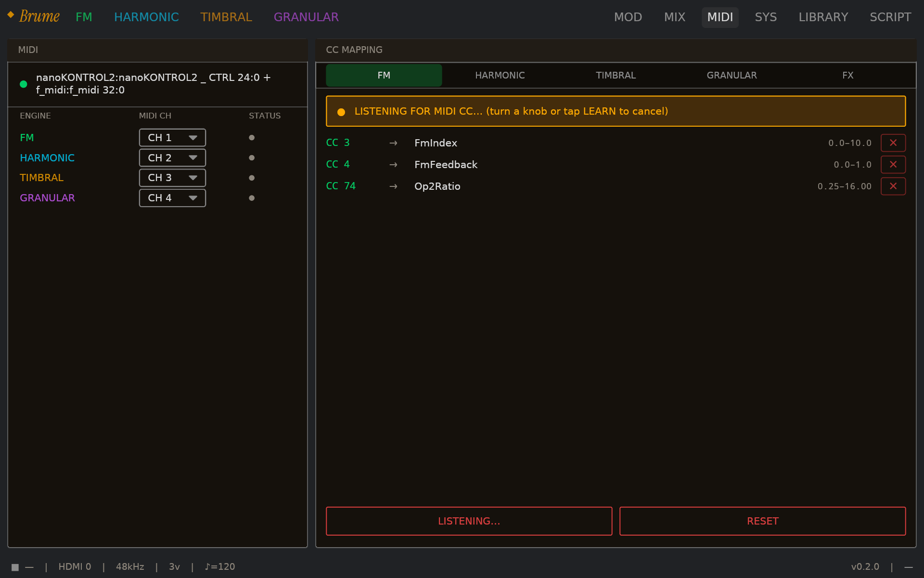Click the nanoKONTROL2 device name text
924x578 pixels.
click(153, 84)
